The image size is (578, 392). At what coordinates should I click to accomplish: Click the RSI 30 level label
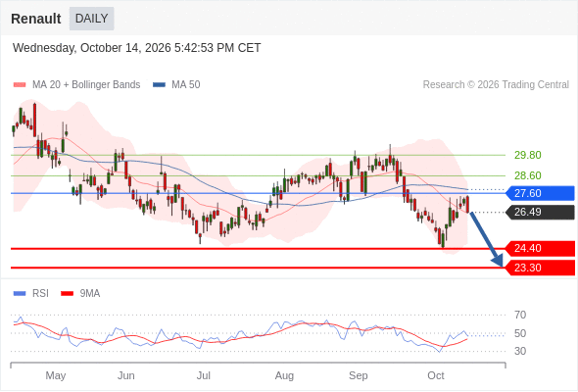tap(520, 351)
